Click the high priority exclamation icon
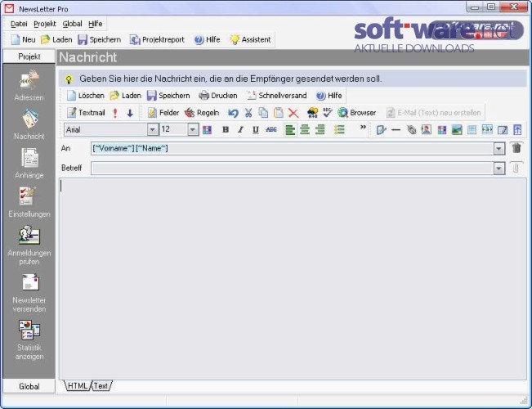Screen dimensions: 532x409 (x=115, y=113)
